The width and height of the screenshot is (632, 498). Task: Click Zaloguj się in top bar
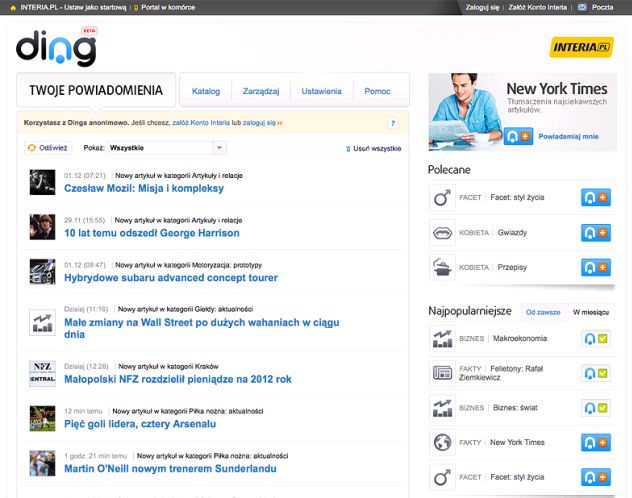coord(482,7)
